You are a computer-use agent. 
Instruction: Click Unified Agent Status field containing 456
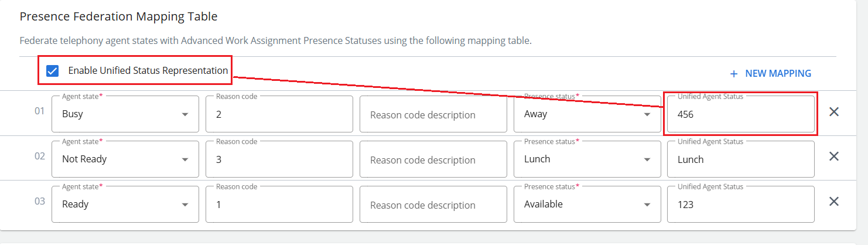click(x=740, y=115)
